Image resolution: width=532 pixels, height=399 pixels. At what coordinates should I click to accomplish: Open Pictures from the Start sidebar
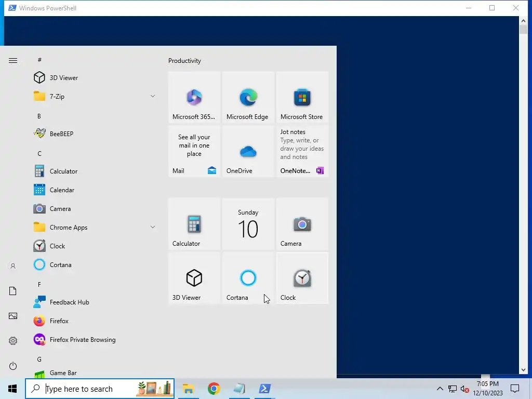pyautogui.click(x=13, y=316)
